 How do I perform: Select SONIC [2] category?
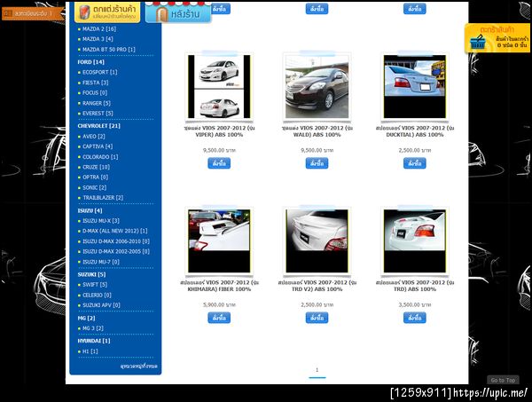94,188
